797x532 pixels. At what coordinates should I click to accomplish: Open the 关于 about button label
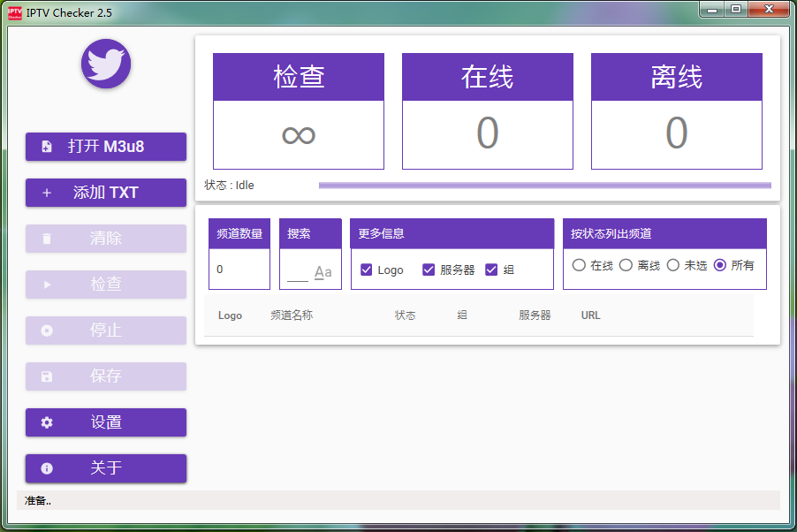(x=106, y=467)
